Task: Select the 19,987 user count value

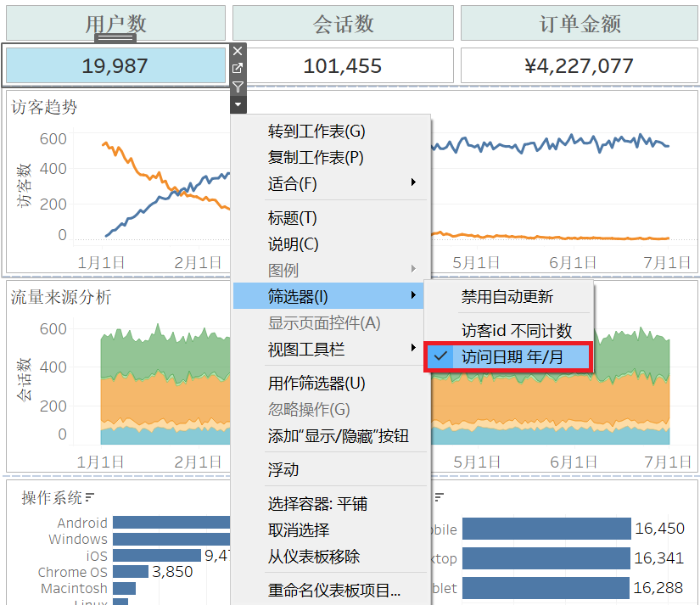Action: (x=115, y=65)
